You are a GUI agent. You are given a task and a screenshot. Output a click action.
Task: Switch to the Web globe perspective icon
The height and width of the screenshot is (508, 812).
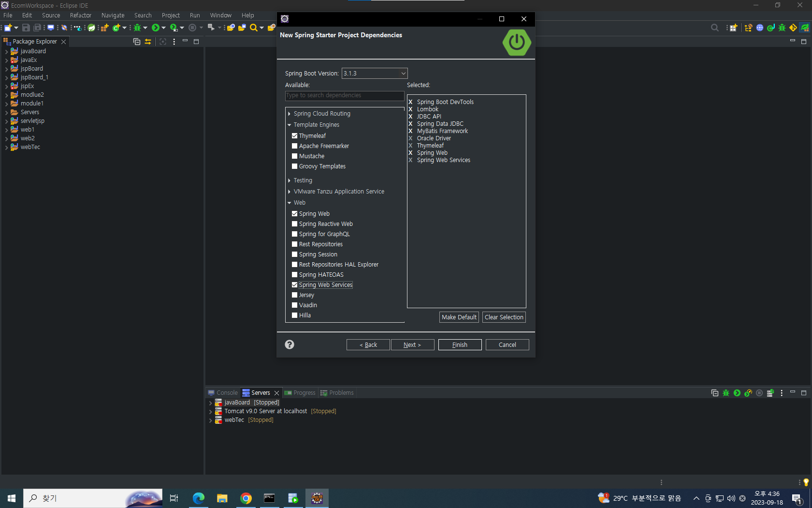[x=760, y=28]
